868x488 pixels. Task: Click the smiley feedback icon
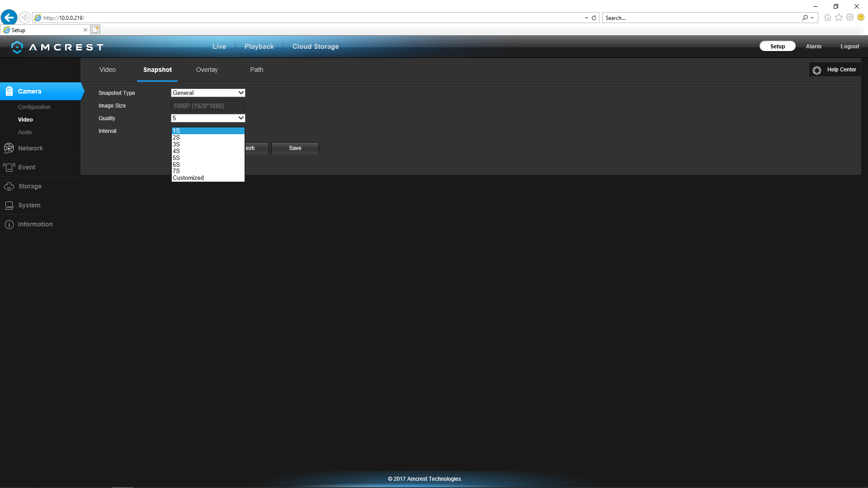point(861,18)
